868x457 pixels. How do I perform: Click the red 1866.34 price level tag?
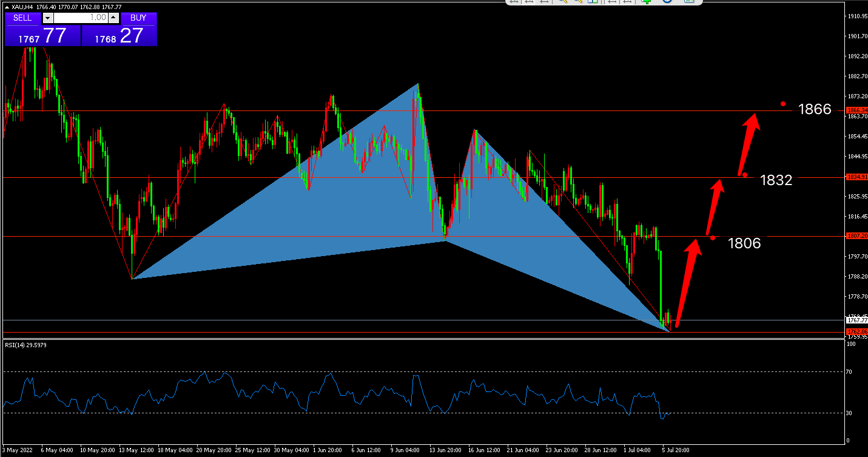(x=856, y=110)
